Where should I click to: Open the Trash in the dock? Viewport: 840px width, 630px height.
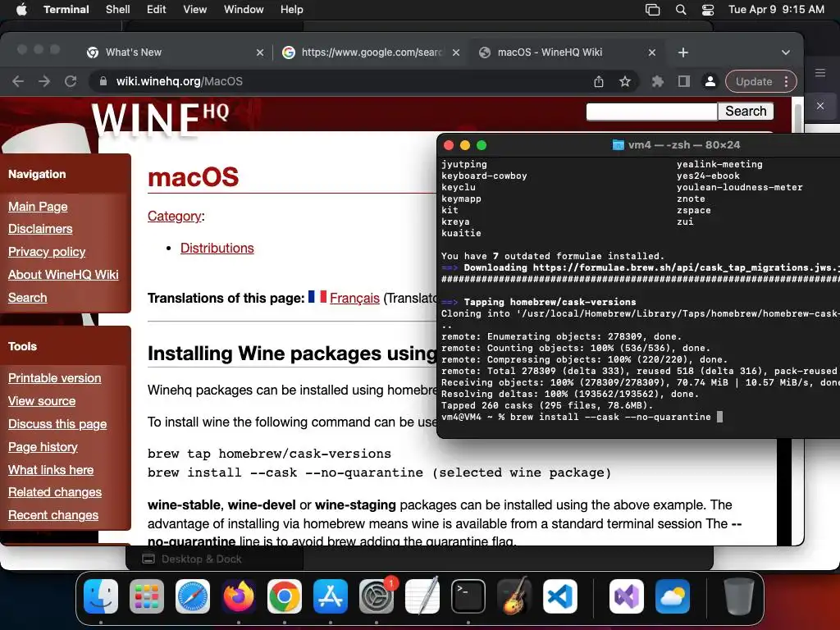[739, 596]
